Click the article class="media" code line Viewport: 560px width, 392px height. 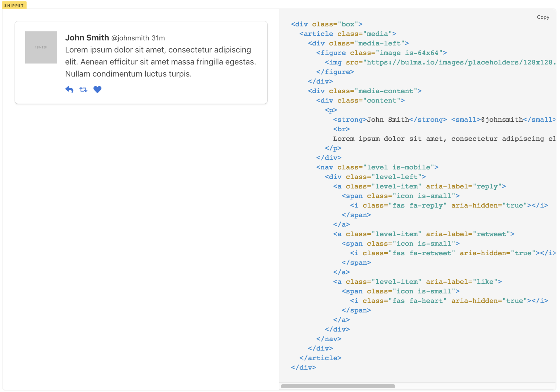(348, 34)
